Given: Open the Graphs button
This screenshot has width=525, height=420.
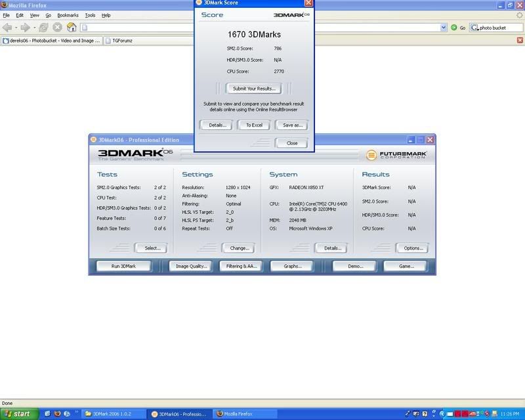Looking at the screenshot, I should pos(292,266).
